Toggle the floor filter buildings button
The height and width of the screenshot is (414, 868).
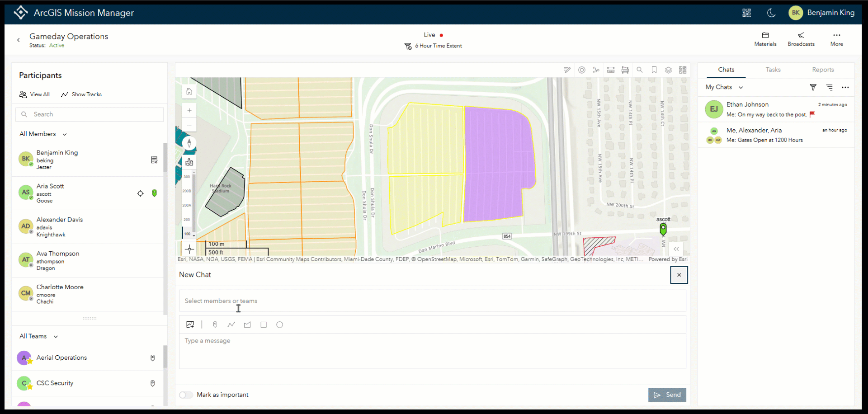pyautogui.click(x=189, y=162)
